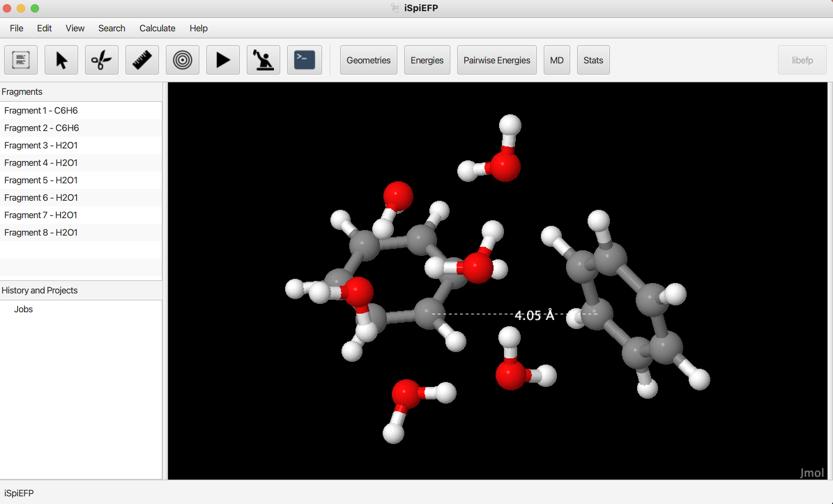Click the Fragments panel header
The image size is (833, 504).
[x=81, y=92]
